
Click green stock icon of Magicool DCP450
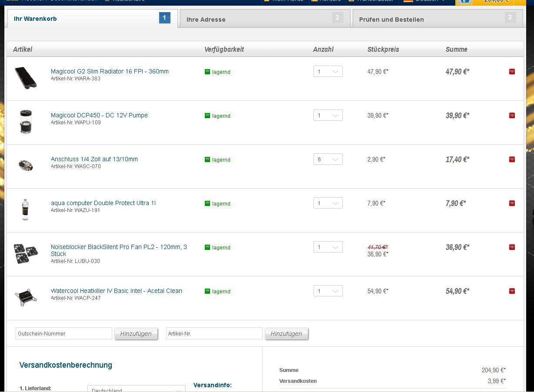(x=207, y=116)
